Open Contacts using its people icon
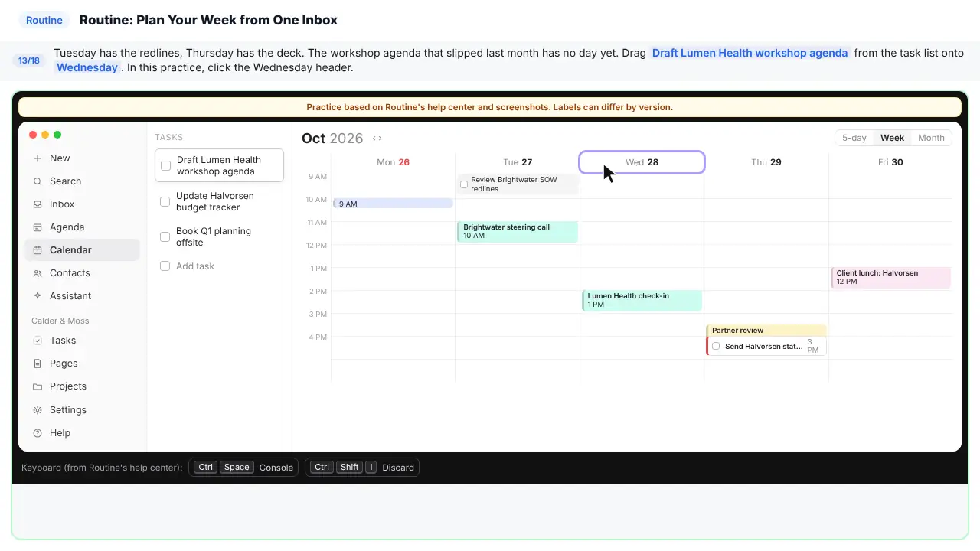 point(38,273)
